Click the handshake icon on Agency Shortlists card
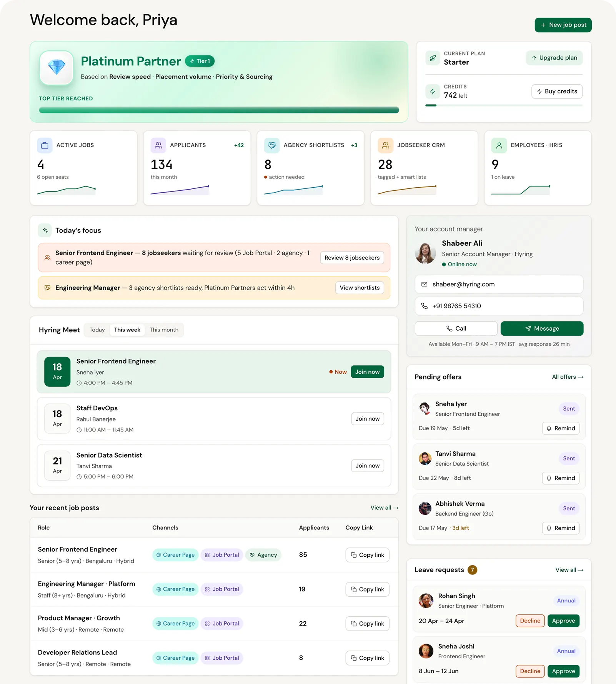The height and width of the screenshot is (684, 616). [272, 145]
